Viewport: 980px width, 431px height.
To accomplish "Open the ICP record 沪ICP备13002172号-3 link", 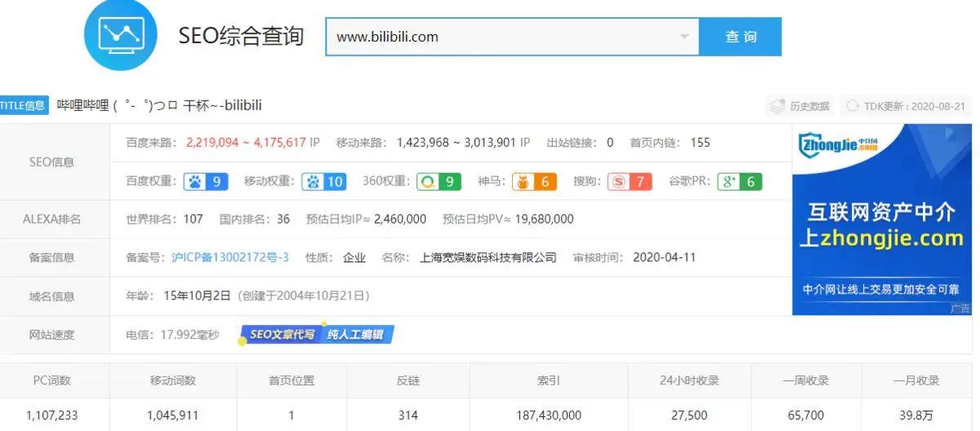I will pyautogui.click(x=229, y=257).
